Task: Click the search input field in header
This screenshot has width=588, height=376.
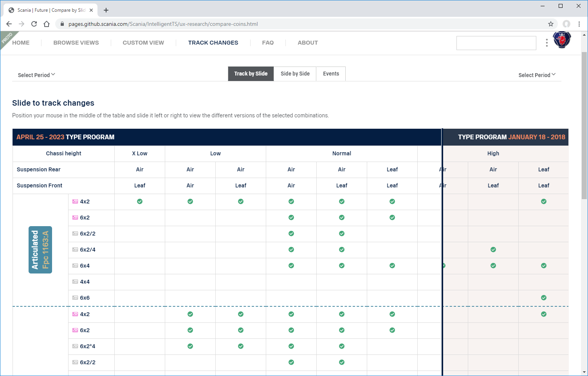Action: tap(496, 43)
